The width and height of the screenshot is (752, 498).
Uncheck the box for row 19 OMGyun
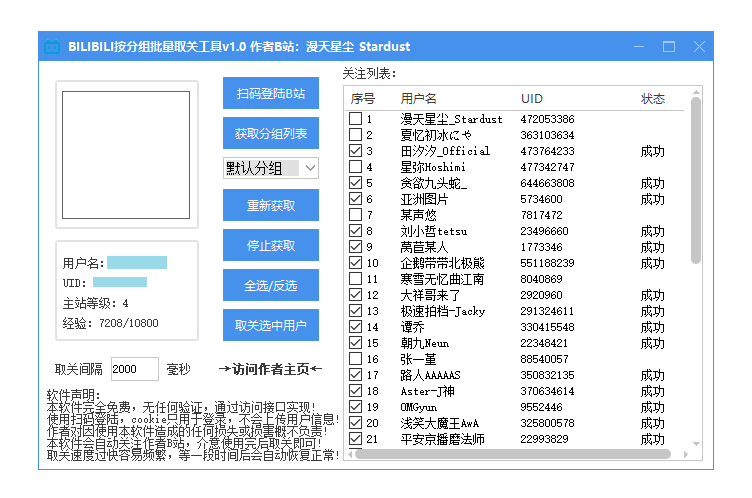(x=355, y=407)
